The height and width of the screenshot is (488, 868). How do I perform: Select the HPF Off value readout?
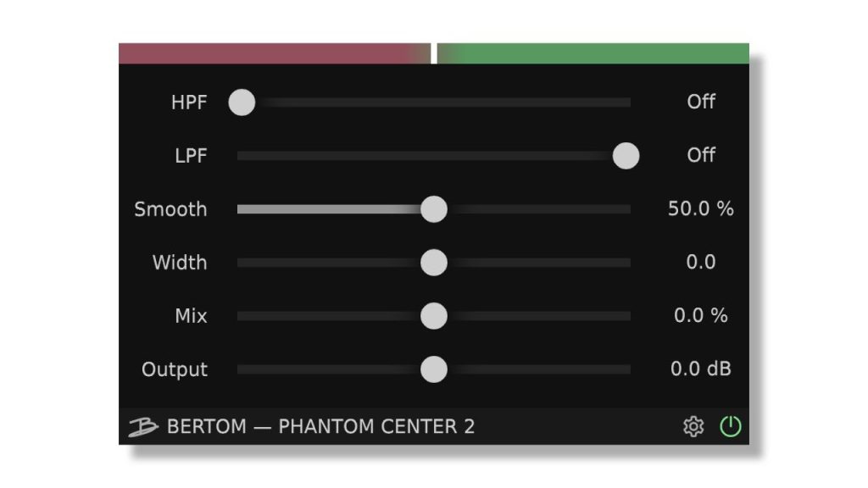703,102
